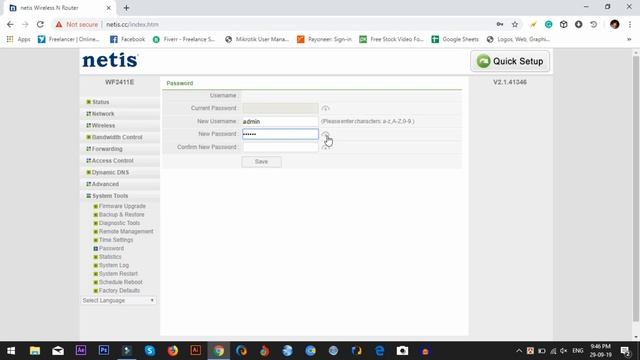640x360 pixels.
Task: Open Payoneer Sign-in bookmark
Action: click(x=324, y=39)
